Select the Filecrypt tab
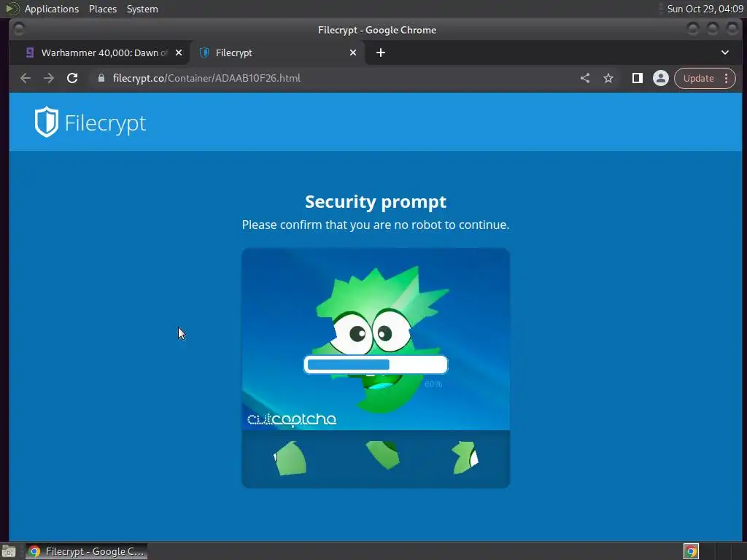The width and height of the screenshot is (747, 560). [x=277, y=52]
